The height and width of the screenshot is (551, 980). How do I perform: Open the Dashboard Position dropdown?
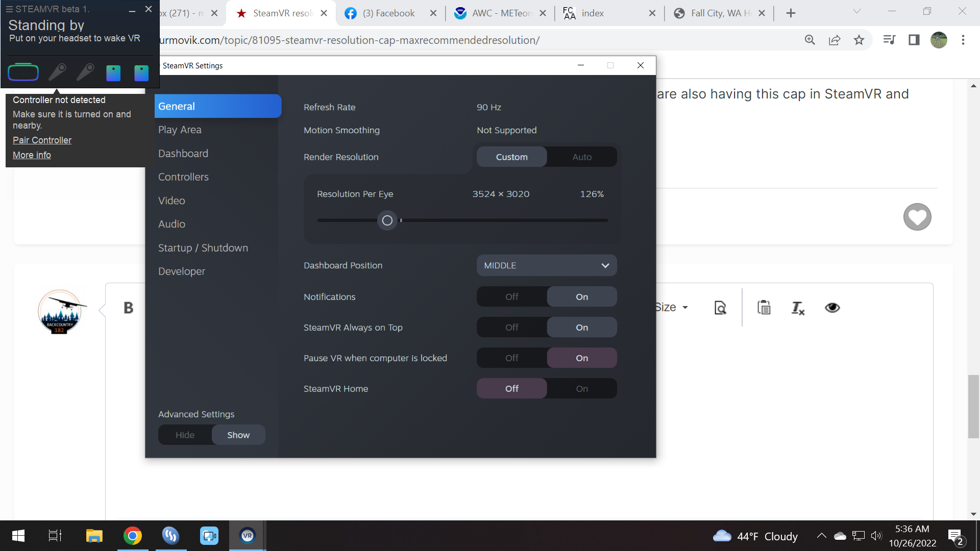tap(547, 265)
